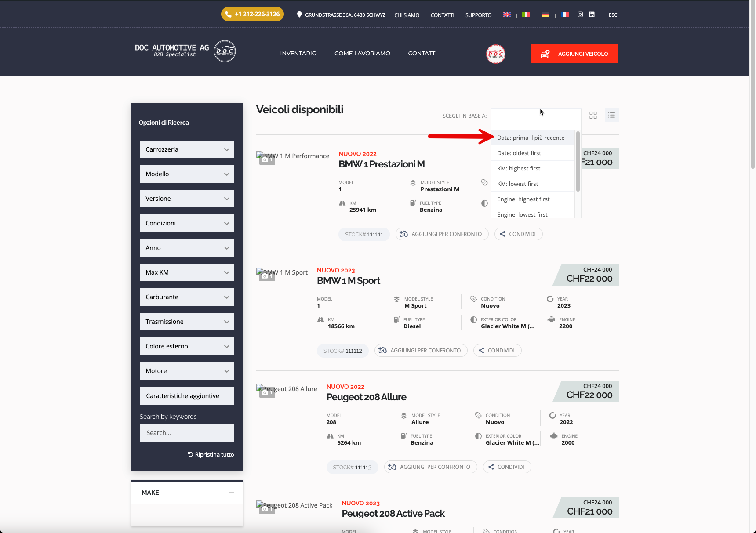Screen dimensions: 756x533
Task: Open BMW 1 M Performance thumbnail image
Action: pyautogui.click(x=293, y=156)
